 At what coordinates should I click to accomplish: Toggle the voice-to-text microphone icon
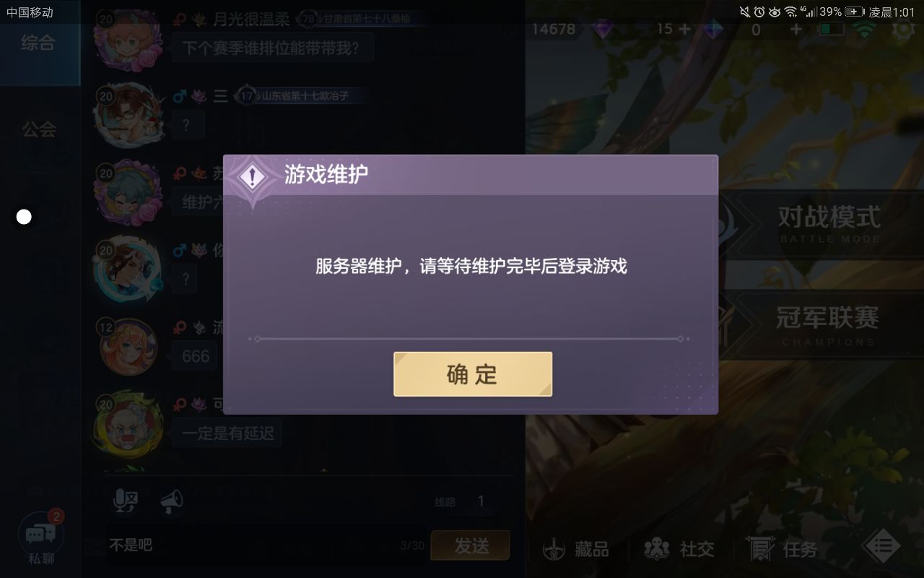[126, 501]
